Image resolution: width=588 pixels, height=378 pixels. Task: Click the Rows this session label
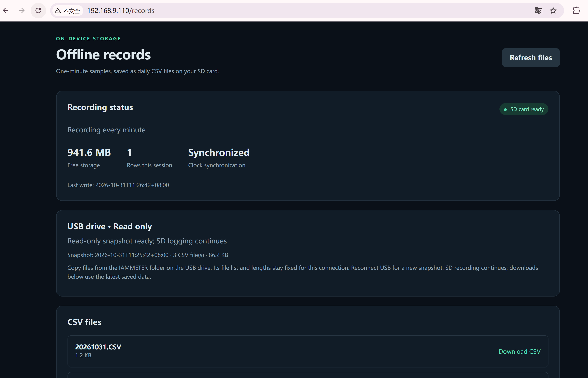(x=149, y=165)
